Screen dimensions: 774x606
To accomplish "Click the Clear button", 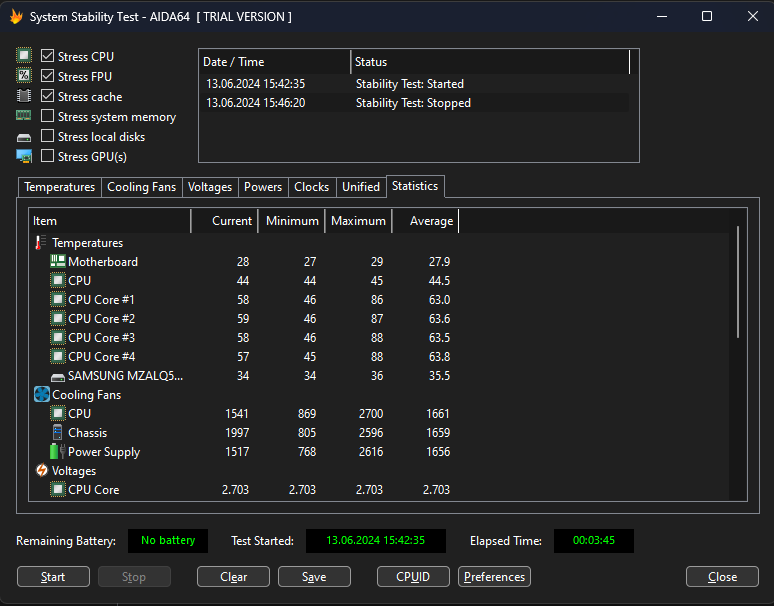I will click(233, 576).
